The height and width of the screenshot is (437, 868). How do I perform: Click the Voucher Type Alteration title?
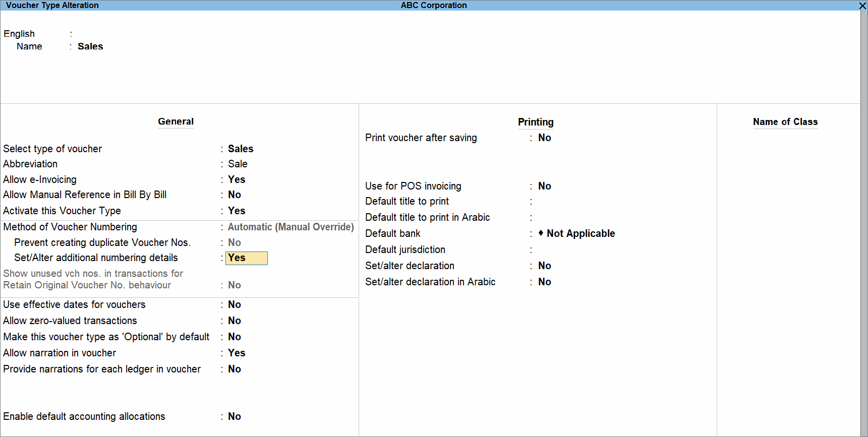pos(52,5)
